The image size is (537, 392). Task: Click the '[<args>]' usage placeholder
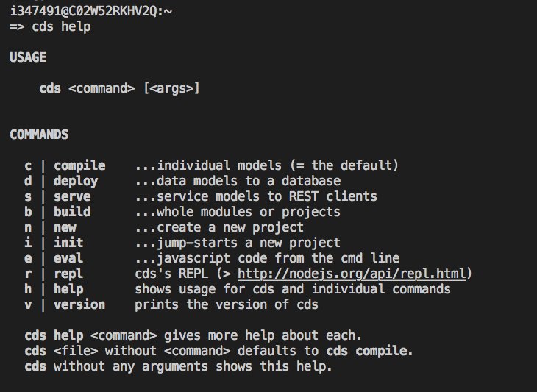point(171,88)
